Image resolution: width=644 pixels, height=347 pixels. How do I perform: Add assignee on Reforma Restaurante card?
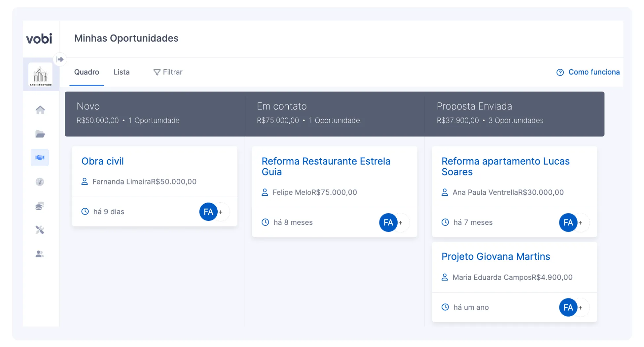401,223
